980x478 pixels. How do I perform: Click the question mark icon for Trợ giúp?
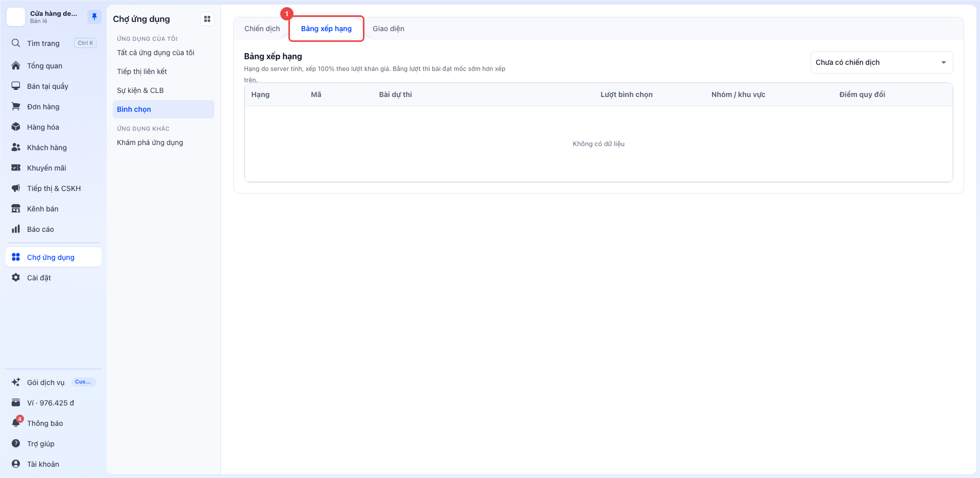(16, 443)
